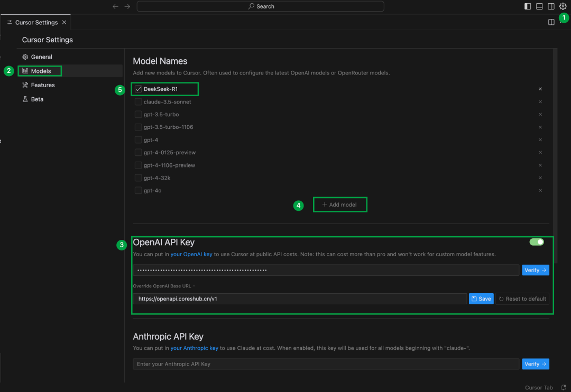Viewport: 571px width, 392px height.
Task: Remove the gpt-4o model with its X
Action: click(540, 191)
